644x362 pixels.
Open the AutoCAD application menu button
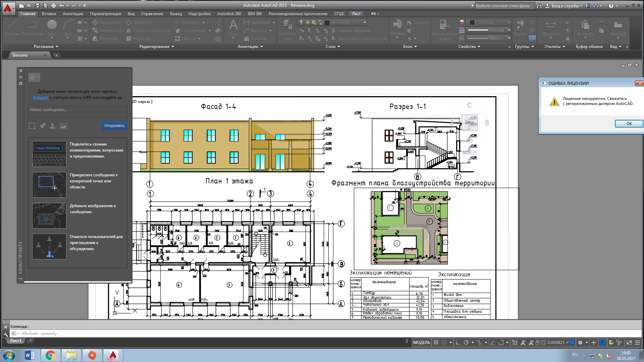pos(9,8)
